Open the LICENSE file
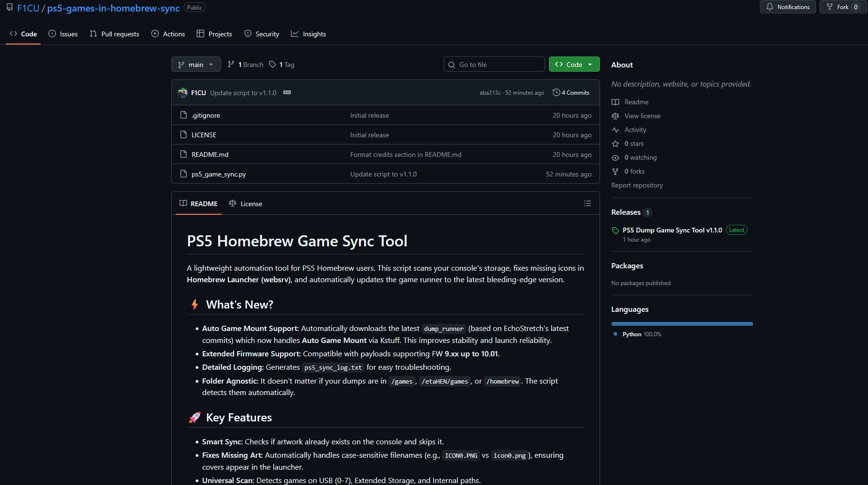Image resolution: width=868 pixels, height=485 pixels. 204,135
